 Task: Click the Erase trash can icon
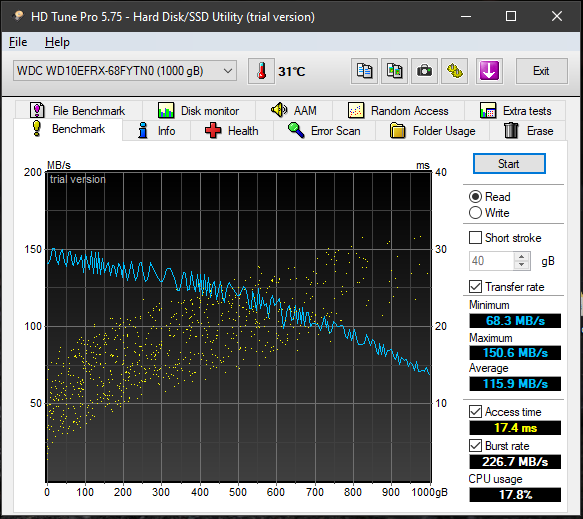(x=511, y=130)
